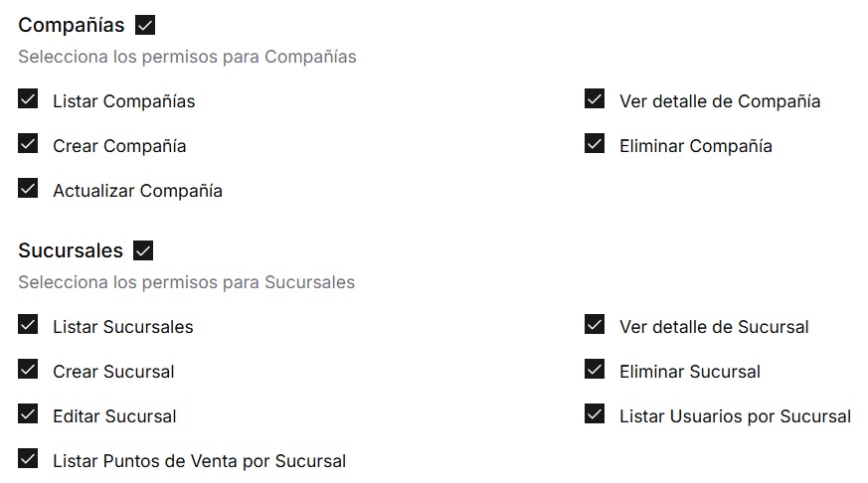Click the Crear Compañía label text
Screen dimensions: 868x483
click(119, 146)
